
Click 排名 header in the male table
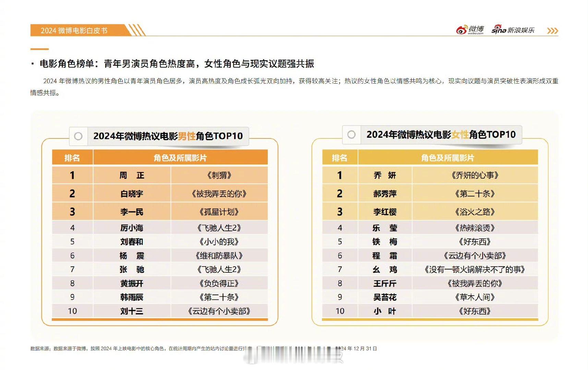(72, 158)
